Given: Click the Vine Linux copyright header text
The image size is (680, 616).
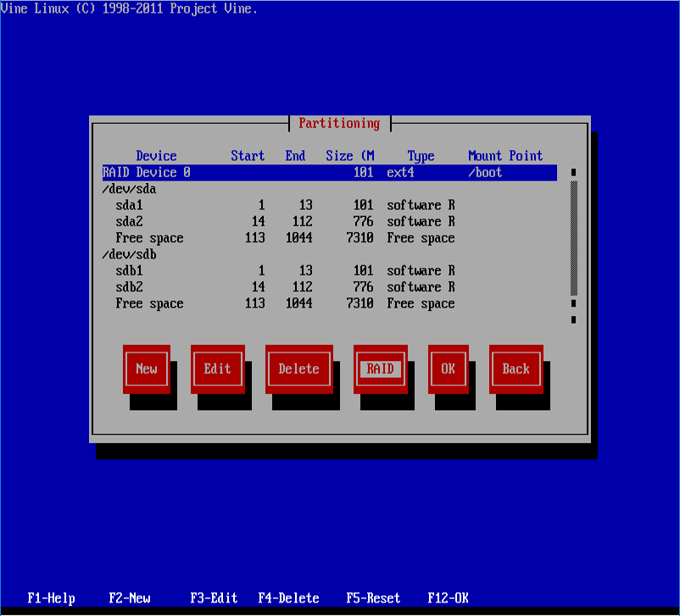Looking at the screenshot, I should (129, 8).
